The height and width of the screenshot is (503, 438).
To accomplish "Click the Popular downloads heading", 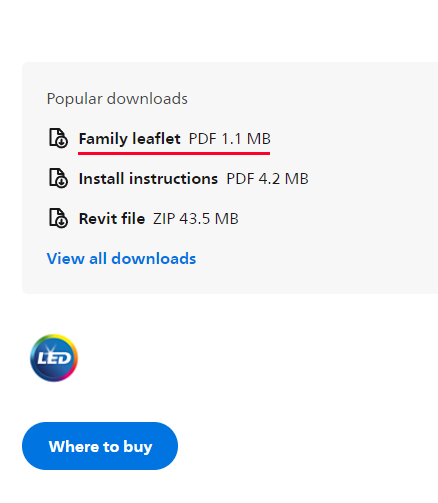I will (x=117, y=99).
